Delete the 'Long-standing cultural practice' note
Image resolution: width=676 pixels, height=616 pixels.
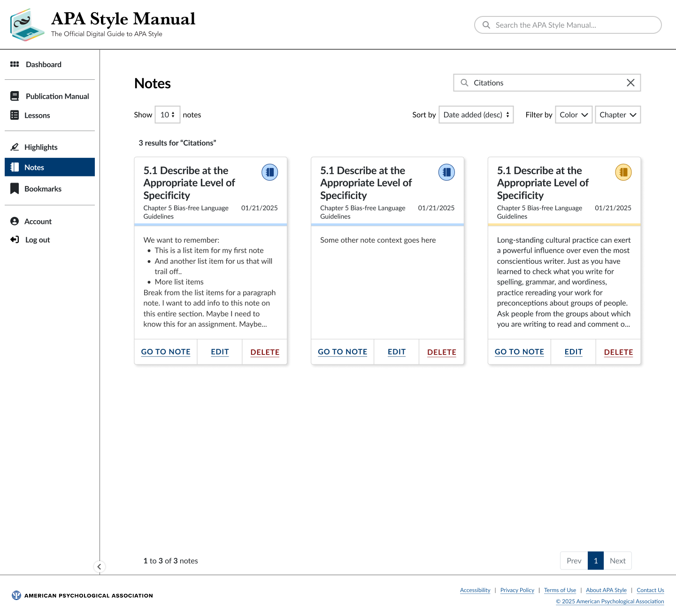click(618, 352)
